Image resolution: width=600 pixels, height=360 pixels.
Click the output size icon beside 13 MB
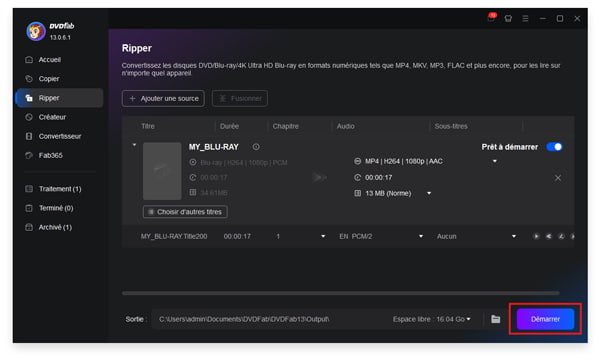[x=357, y=193]
